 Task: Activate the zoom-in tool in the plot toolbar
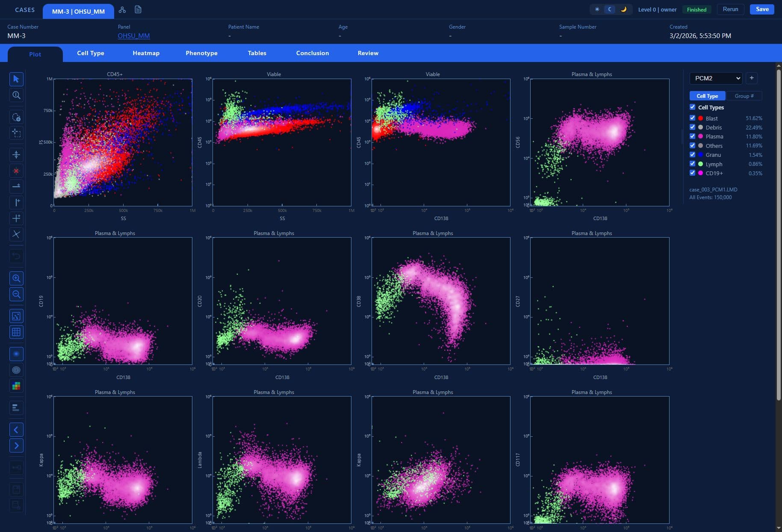coord(16,278)
